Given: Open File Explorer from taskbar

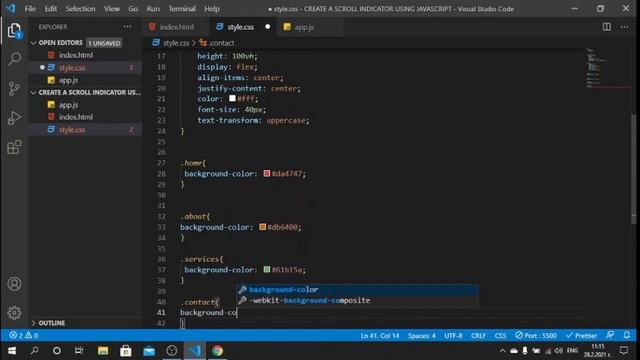Looking at the screenshot, I should (103, 351).
